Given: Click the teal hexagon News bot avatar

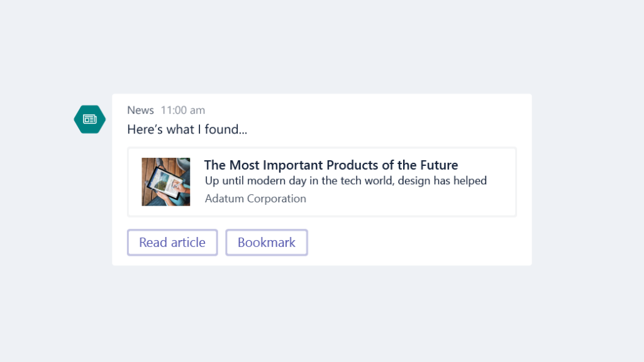Looking at the screenshot, I should 89,119.
